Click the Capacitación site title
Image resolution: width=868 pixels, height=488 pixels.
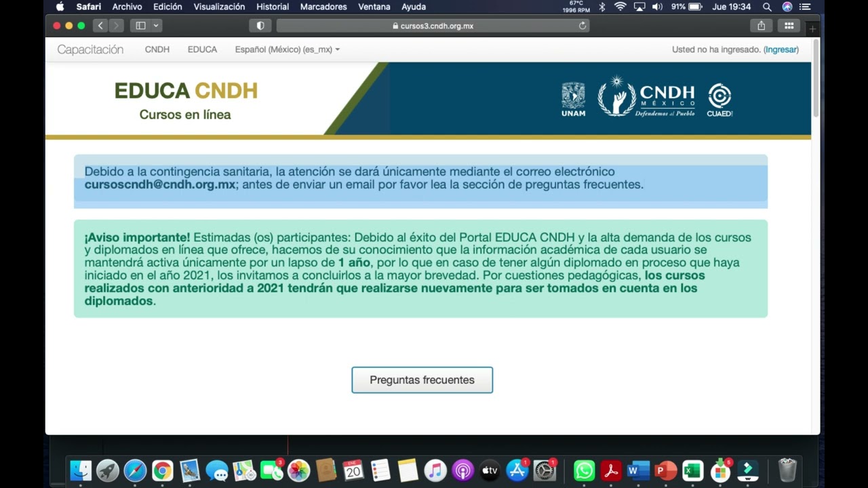90,49
